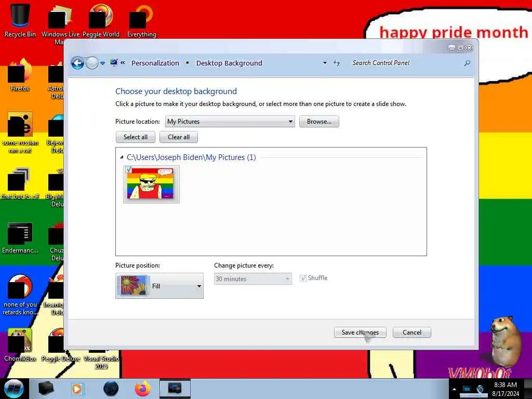Refresh the Control Panel page
This screenshot has width=532, height=399.
[336, 63]
